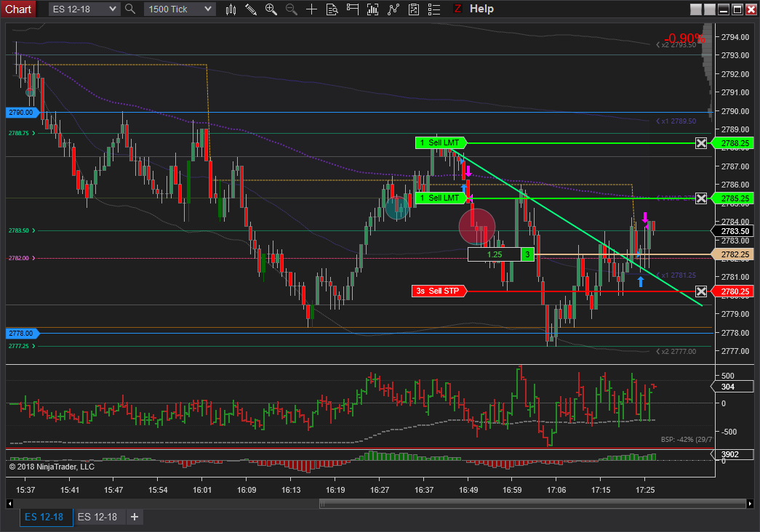760x532 pixels.
Task: Click the x2 2777.00 band label
Action: click(x=676, y=351)
